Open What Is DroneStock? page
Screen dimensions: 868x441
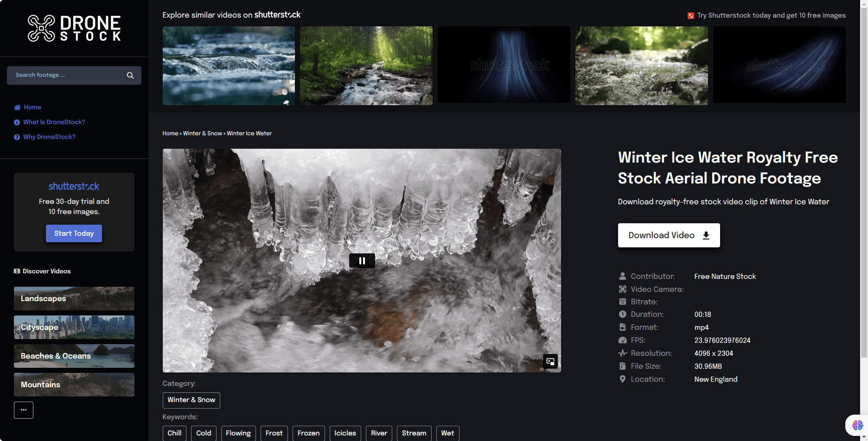coord(54,122)
